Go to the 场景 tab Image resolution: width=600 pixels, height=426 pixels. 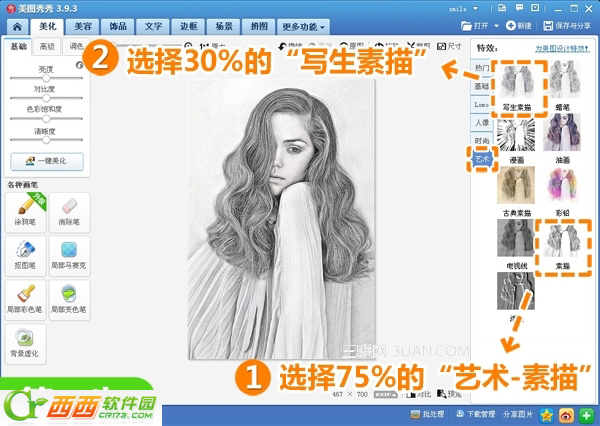pos(224,26)
